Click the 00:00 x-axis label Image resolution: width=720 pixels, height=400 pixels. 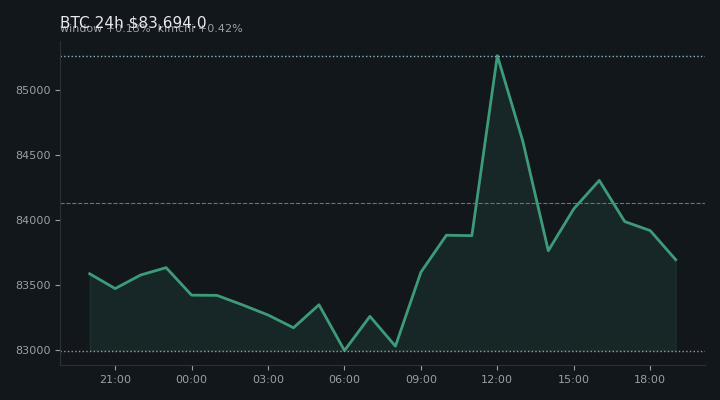[x=192, y=379]
